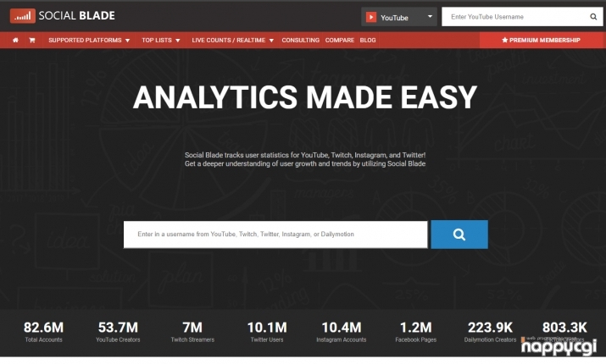Viewport: 606px width, 364px height.
Task: Focus the main username search field
Action: [x=275, y=234]
